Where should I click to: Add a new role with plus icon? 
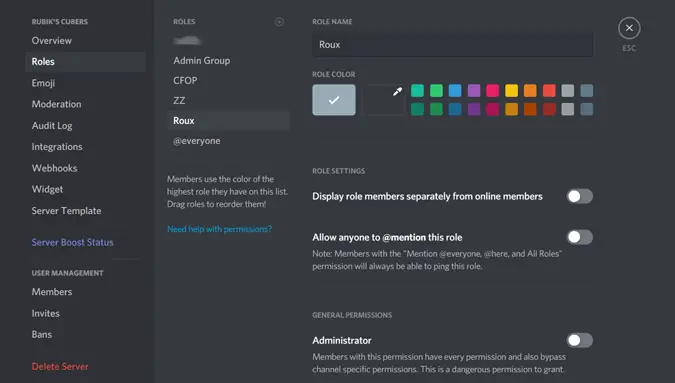click(279, 22)
